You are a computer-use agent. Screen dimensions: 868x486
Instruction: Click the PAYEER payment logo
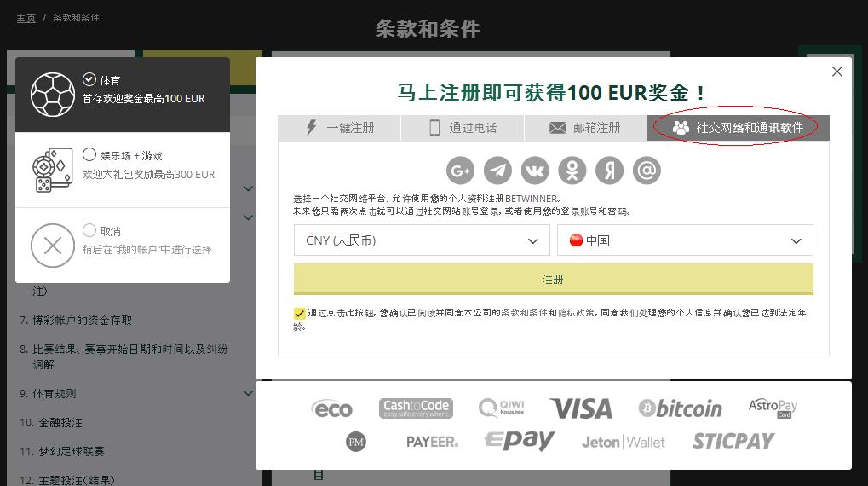433,442
